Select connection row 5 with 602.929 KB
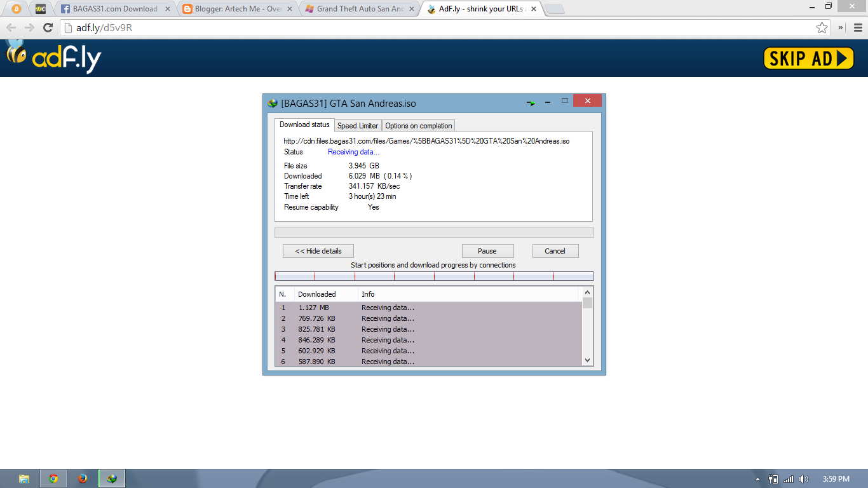The image size is (868, 488). click(x=428, y=351)
